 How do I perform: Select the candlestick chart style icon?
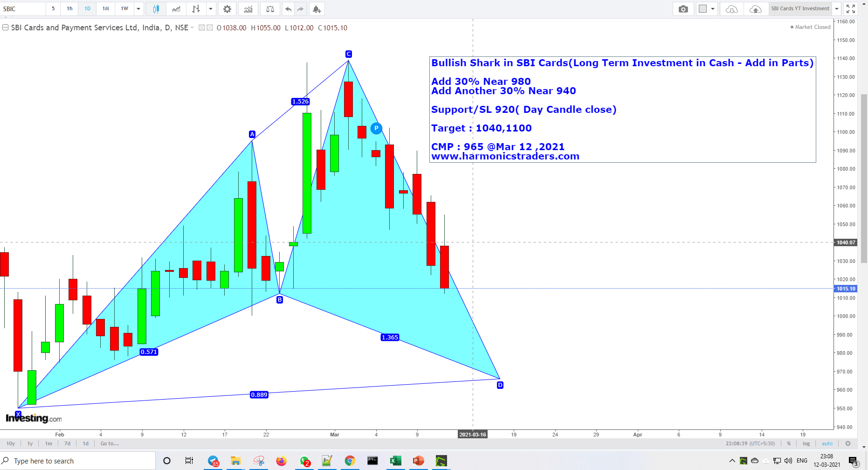156,9
